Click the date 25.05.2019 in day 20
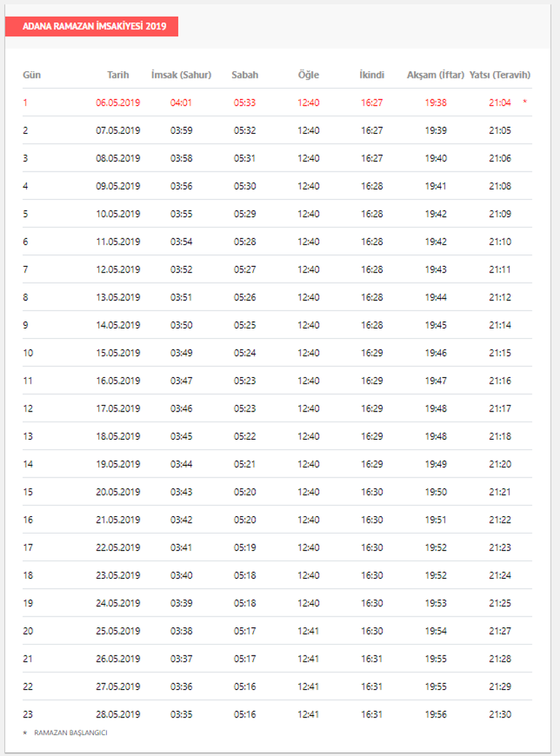The width and height of the screenshot is (560, 756). [118, 631]
